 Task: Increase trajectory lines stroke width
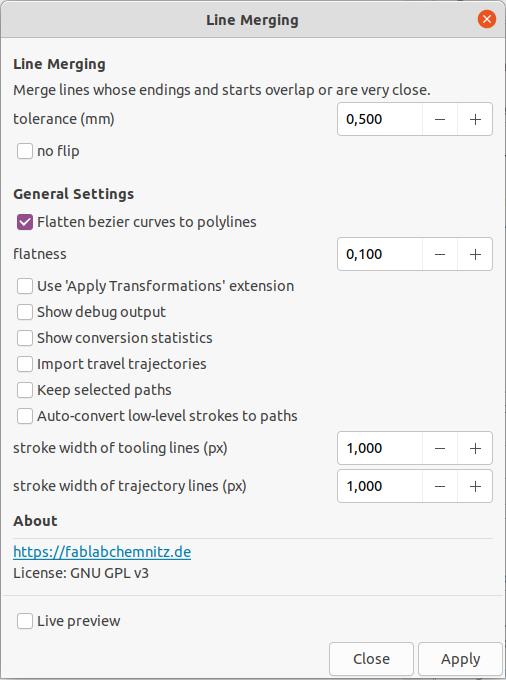[x=475, y=486]
